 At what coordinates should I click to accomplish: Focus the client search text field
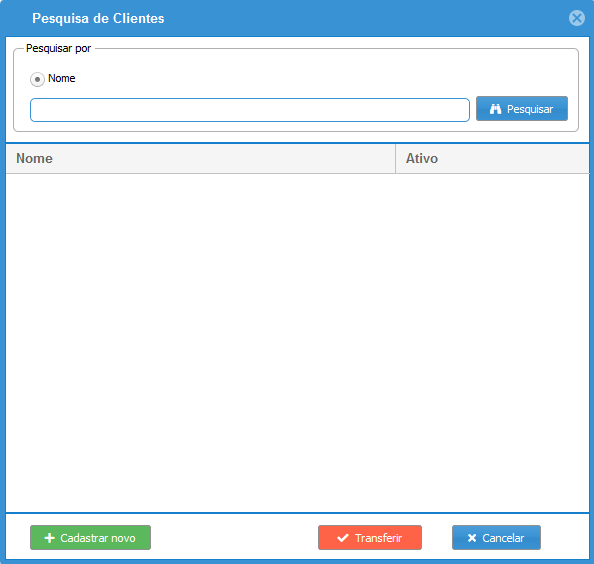250,110
